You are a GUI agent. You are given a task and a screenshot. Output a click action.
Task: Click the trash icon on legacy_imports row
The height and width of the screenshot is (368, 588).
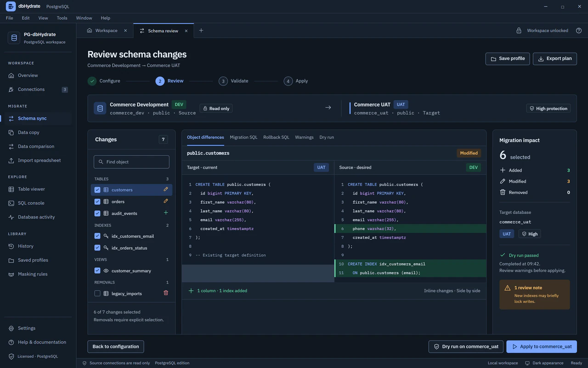[166, 293]
